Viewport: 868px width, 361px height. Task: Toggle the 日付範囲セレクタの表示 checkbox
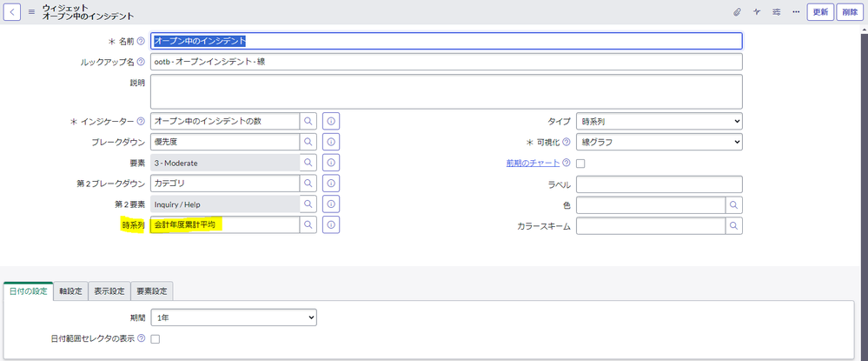tap(156, 339)
